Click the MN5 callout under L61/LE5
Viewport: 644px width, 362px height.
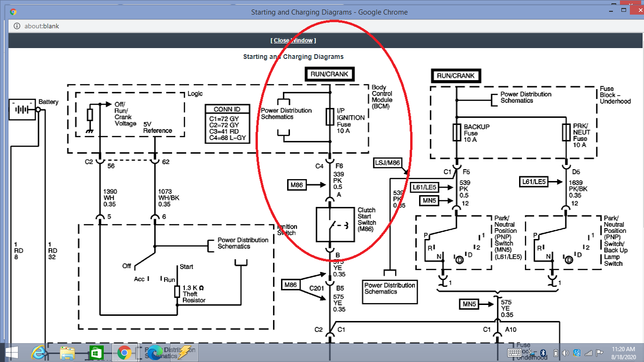pos(429,201)
